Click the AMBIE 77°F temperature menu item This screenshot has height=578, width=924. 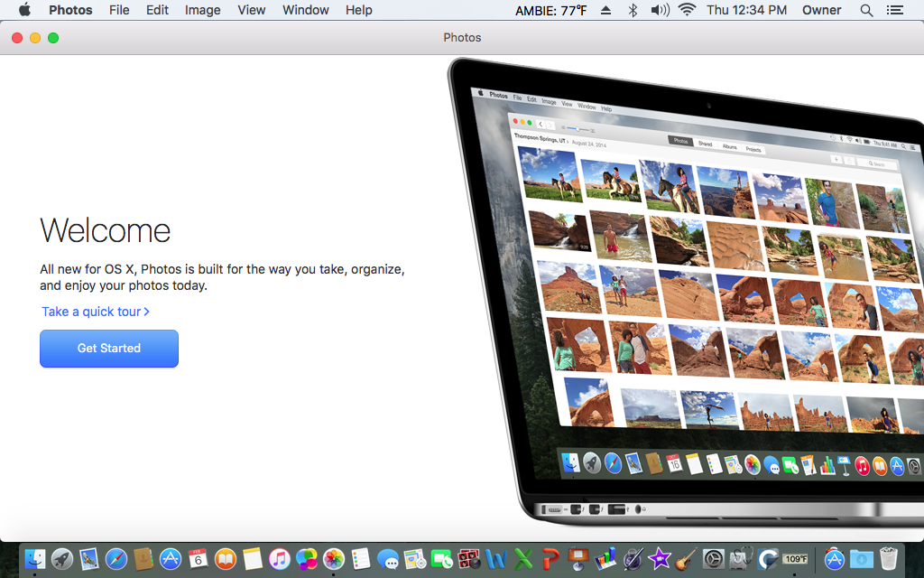pos(551,10)
